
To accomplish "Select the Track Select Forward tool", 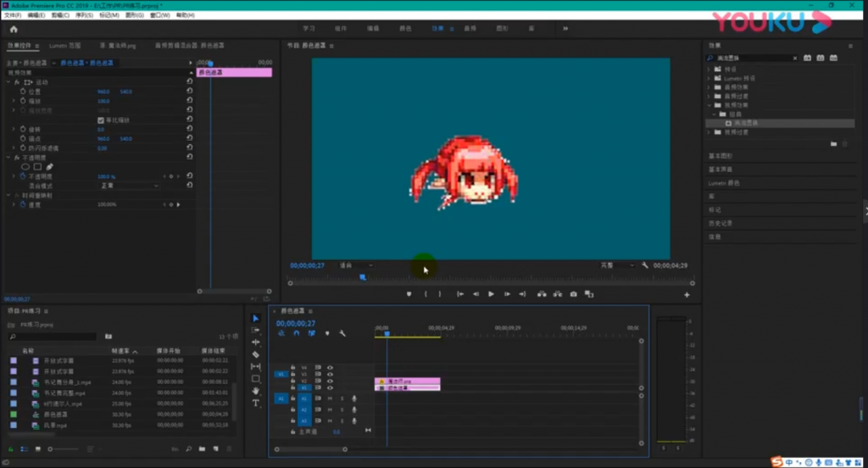I will click(256, 330).
